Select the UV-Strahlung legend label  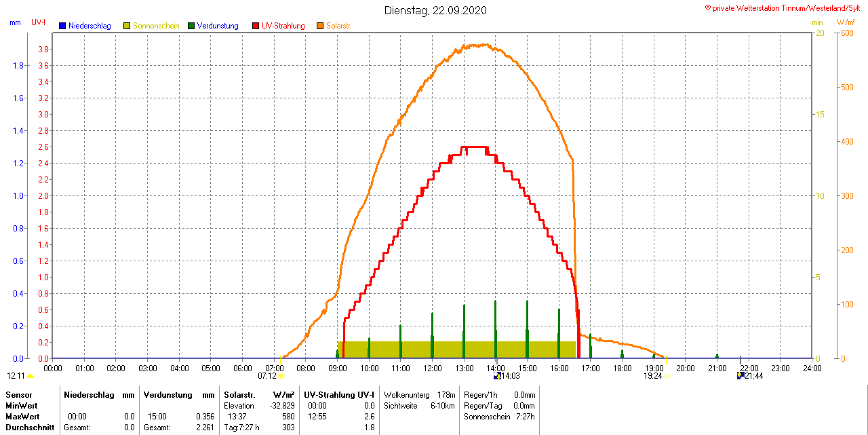[283, 26]
